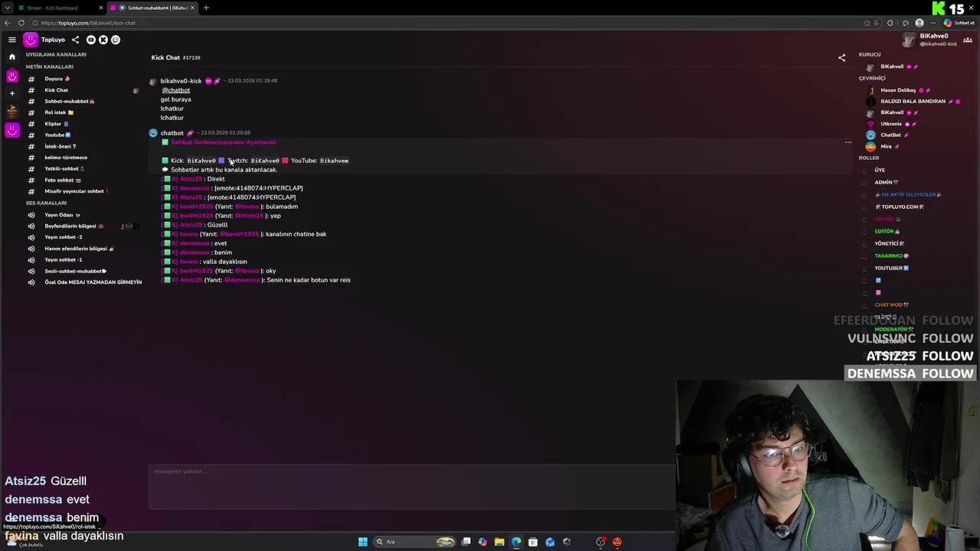Open File Explorer from taskbar
Screen dimensions: 980x551
499,542
